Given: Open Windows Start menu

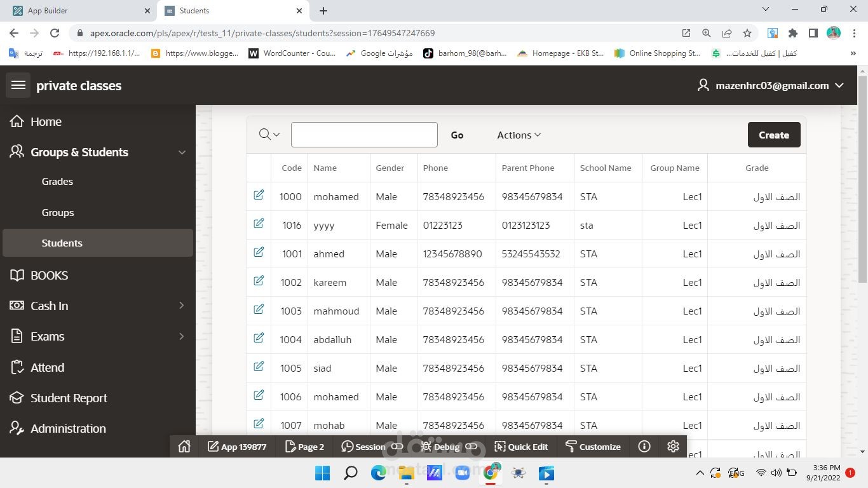Looking at the screenshot, I should click(x=323, y=473).
